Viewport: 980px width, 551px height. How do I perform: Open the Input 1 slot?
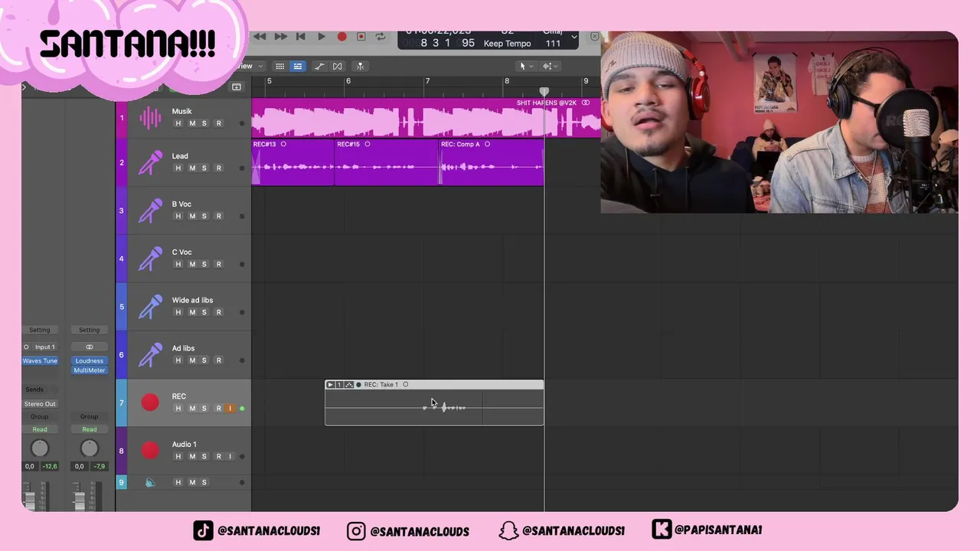point(45,347)
